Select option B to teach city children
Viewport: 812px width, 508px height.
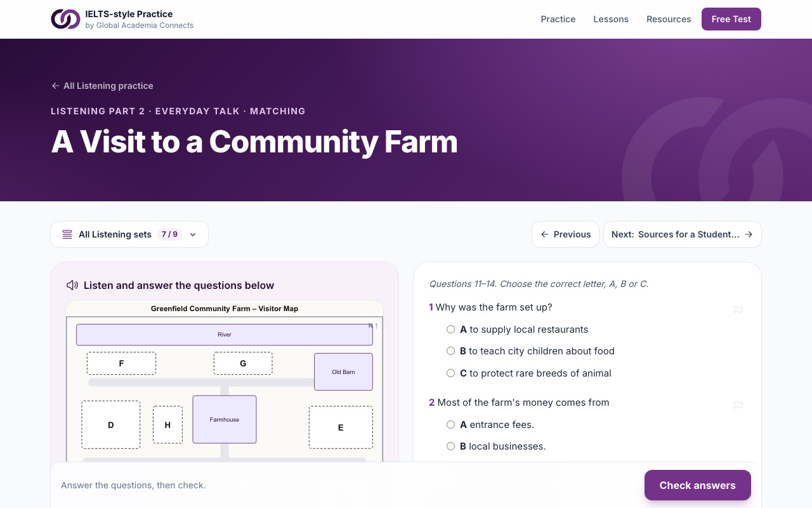pyautogui.click(x=450, y=351)
